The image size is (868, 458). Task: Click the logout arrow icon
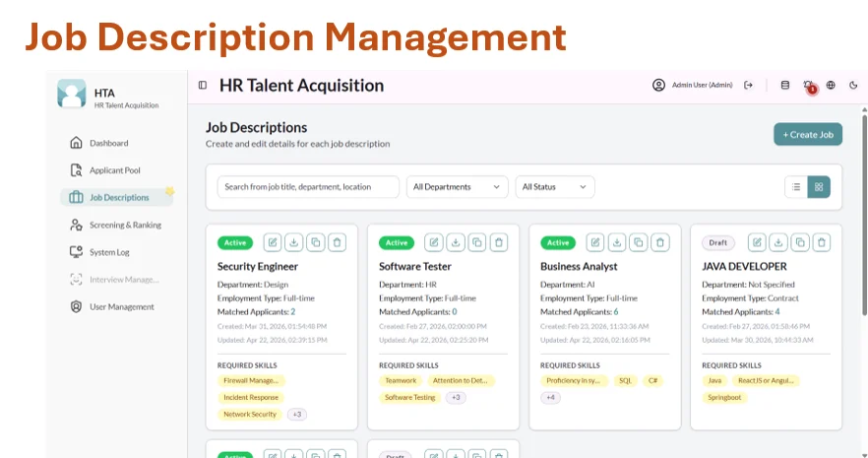[x=748, y=86]
